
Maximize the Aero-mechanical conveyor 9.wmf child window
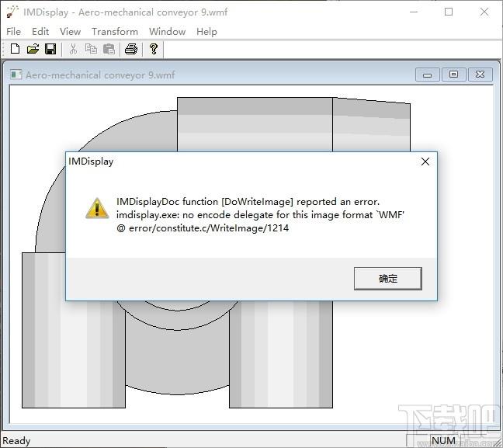click(453, 75)
